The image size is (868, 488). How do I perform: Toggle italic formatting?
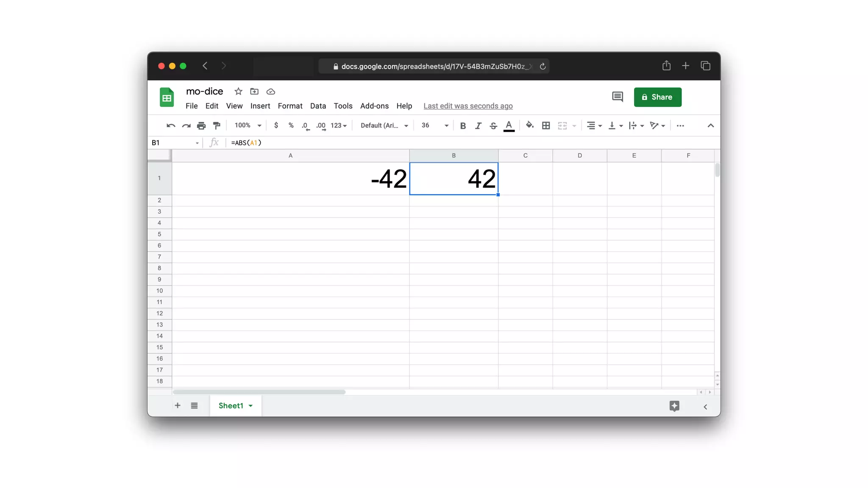pos(478,125)
